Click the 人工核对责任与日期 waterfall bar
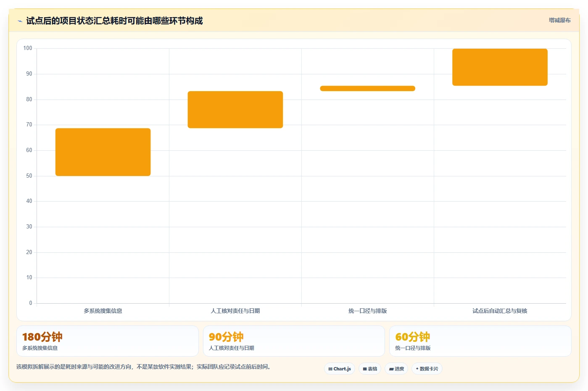Screen dimensions: 588x391 point(235,110)
